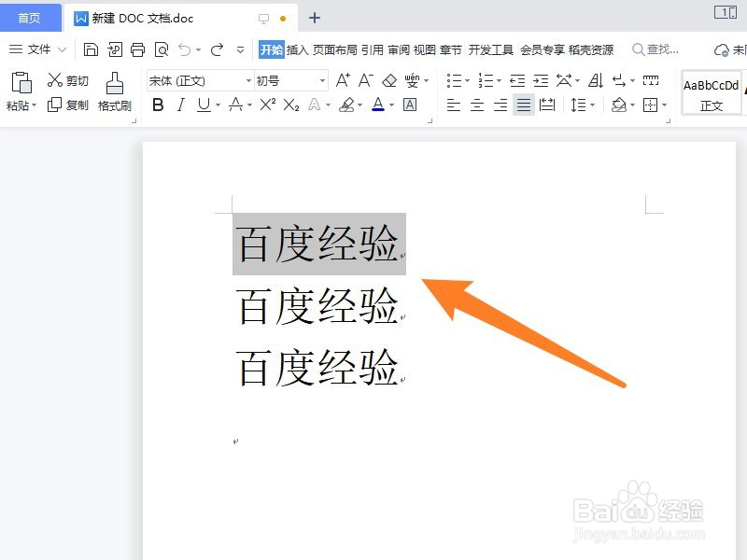Screen dimensions: 747x560
Task: Apply the blue font color
Action: (378, 105)
